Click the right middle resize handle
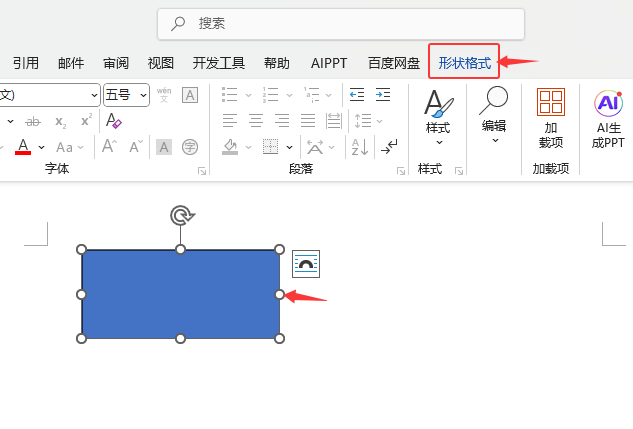This screenshot has width=633, height=429. (279, 295)
